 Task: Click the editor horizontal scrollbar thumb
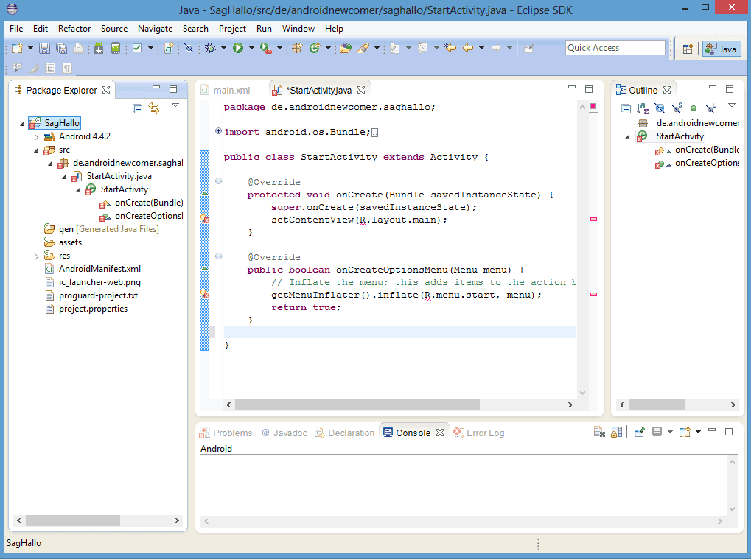coord(357,405)
